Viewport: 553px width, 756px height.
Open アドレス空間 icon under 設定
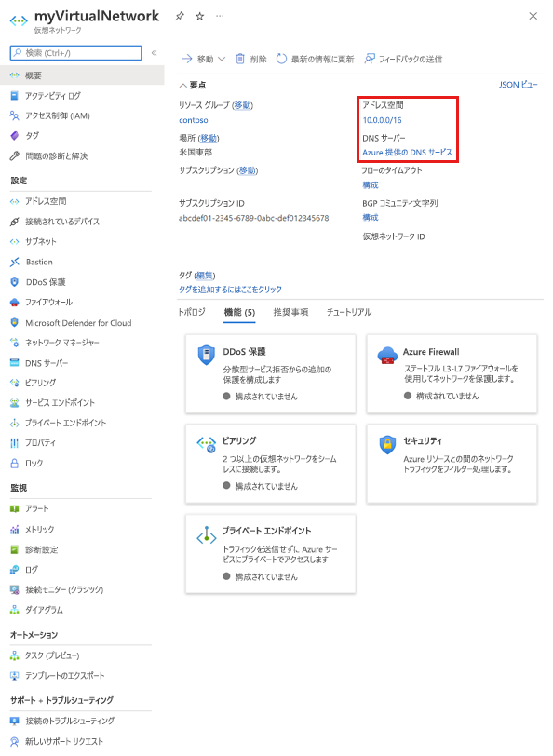click(15, 201)
